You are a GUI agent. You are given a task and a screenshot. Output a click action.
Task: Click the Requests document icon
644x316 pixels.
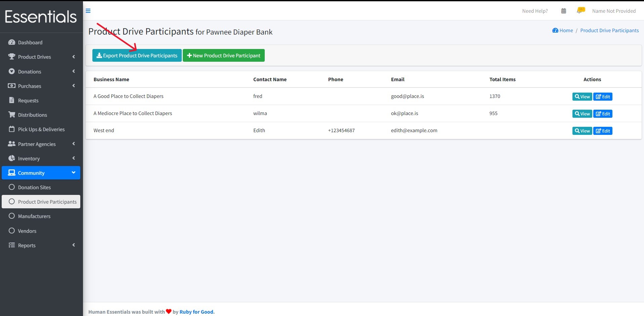tap(12, 100)
